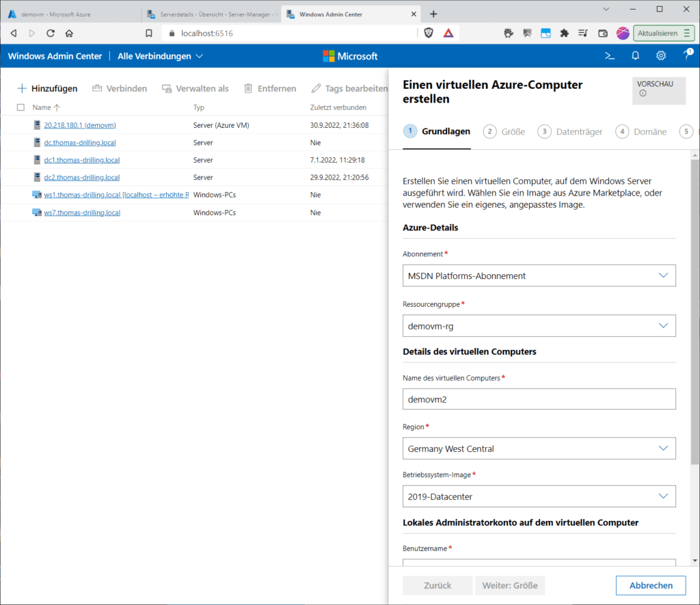Open the 20.218.180.1 (demovm) connection link
This screenshot has height=605, width=700.
(80, 125)
